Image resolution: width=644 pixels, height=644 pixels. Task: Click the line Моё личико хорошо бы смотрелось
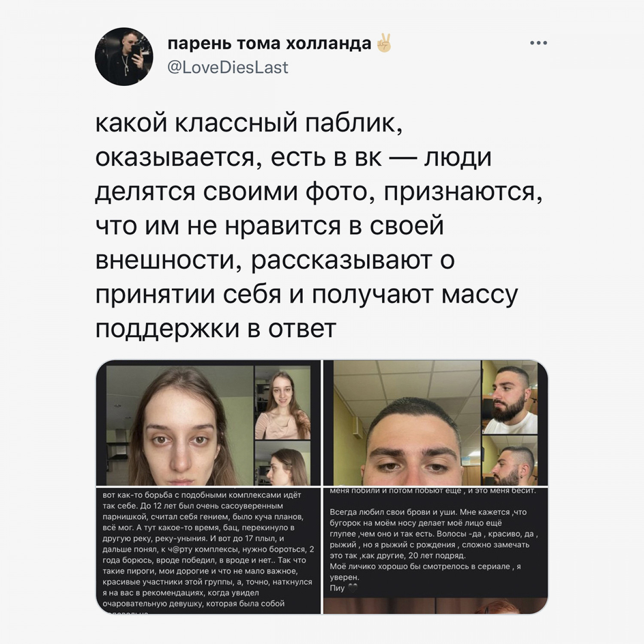coord(425,567)
